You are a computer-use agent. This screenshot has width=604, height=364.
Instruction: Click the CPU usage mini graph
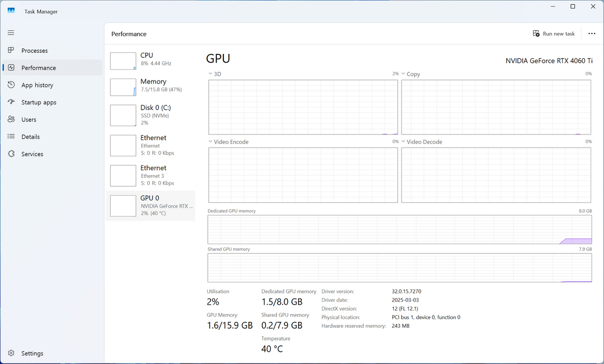123,61
